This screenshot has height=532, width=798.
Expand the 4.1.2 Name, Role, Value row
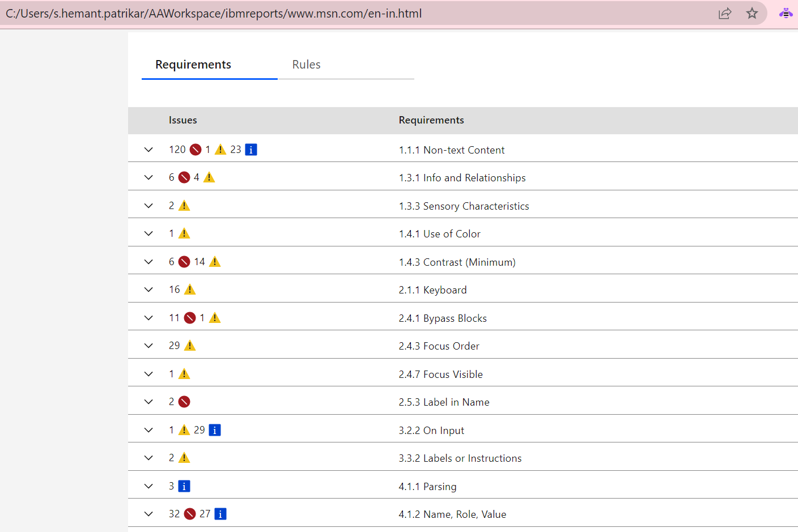[x=148, y=513]
